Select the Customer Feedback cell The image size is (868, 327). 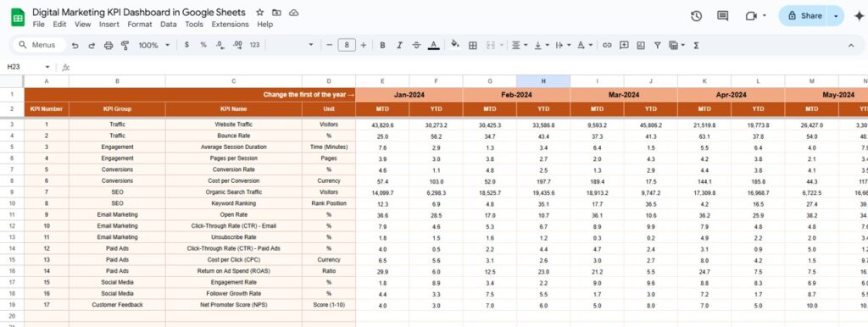117,304
